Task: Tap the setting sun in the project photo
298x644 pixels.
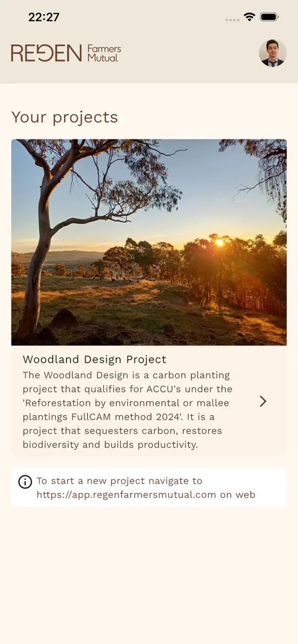Action: [219, 243]
